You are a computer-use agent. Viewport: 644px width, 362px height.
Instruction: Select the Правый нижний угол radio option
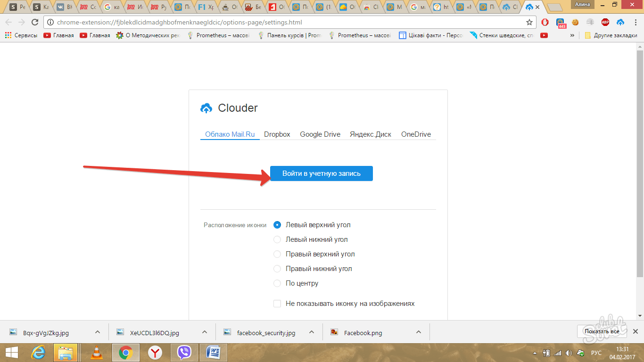[277, 269]
